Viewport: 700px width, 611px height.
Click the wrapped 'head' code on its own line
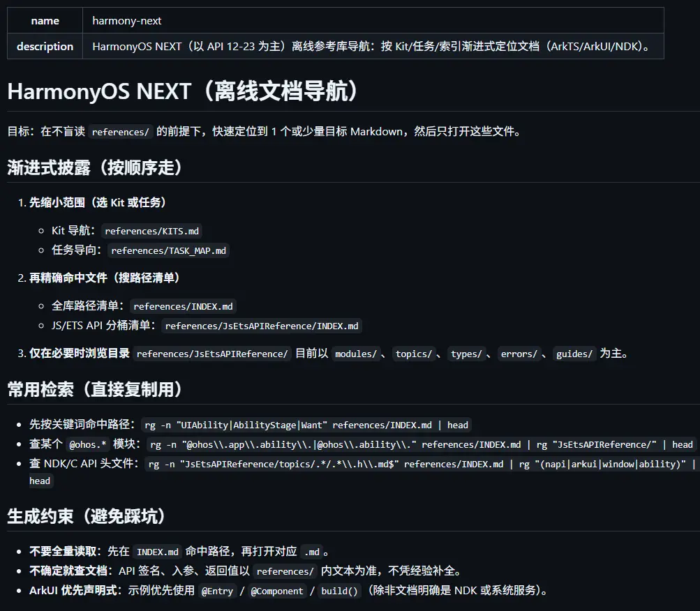point(40,481)
